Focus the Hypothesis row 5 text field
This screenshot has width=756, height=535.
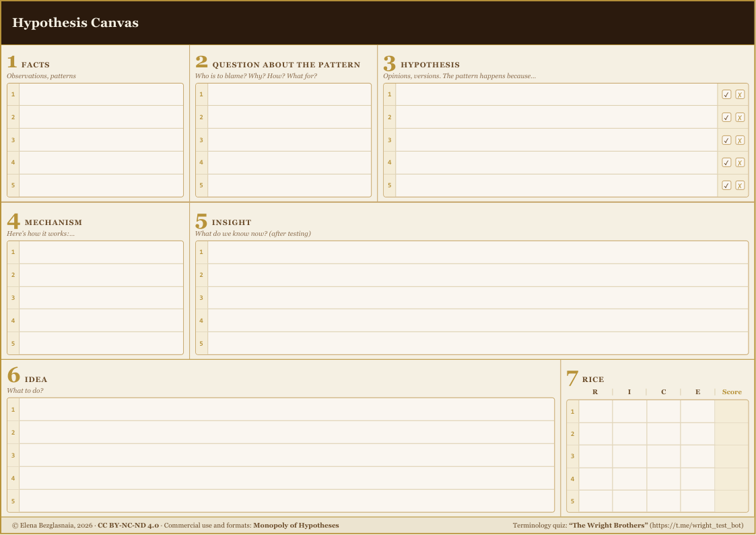[556, 185]
